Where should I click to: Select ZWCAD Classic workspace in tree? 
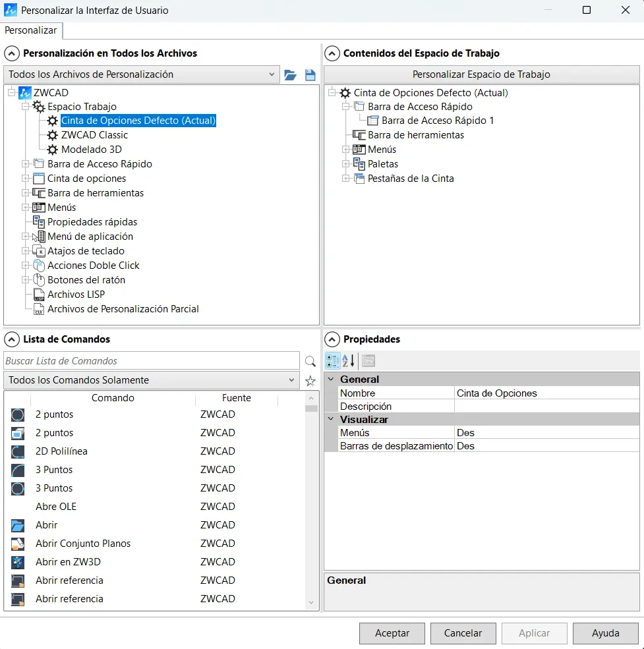[94, 135]
